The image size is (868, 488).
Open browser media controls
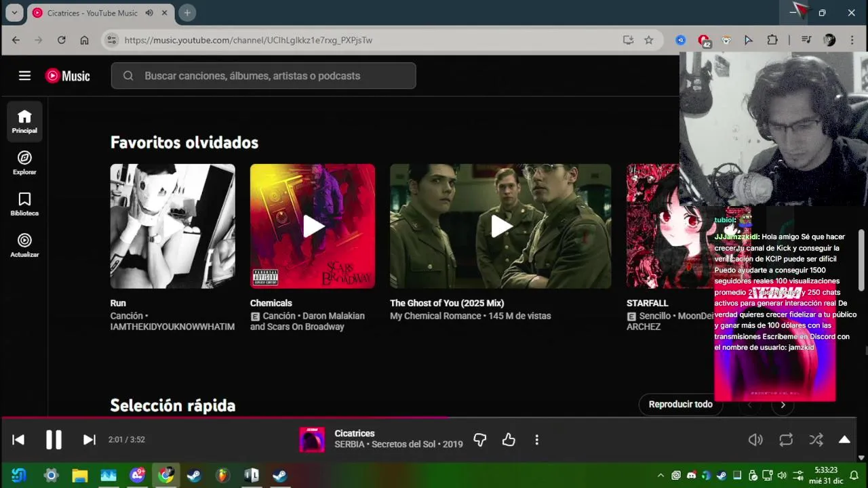(806, 40)
